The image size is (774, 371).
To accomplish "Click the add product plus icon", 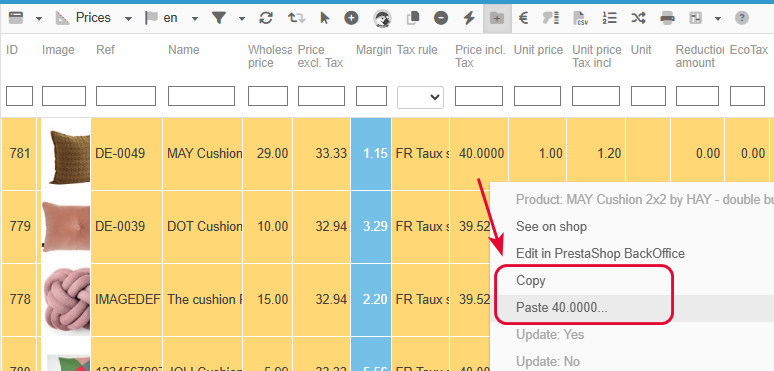I will (351, 18).
